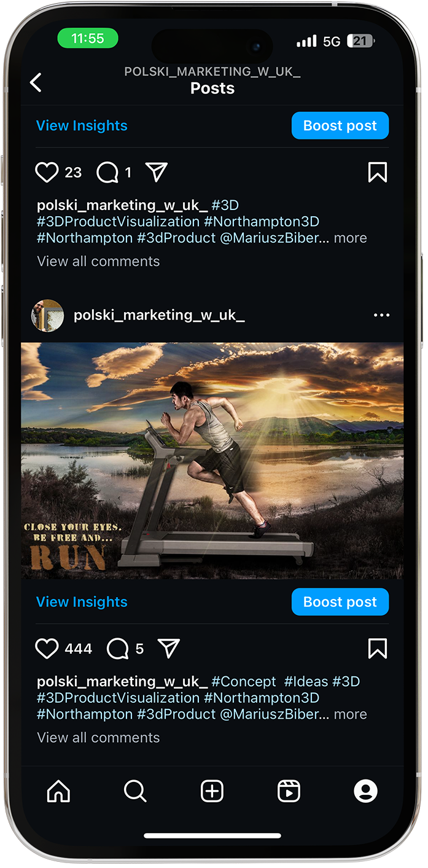
Task: Share the treadmill runner post via paper plane
Action: [x=168, y=648]
